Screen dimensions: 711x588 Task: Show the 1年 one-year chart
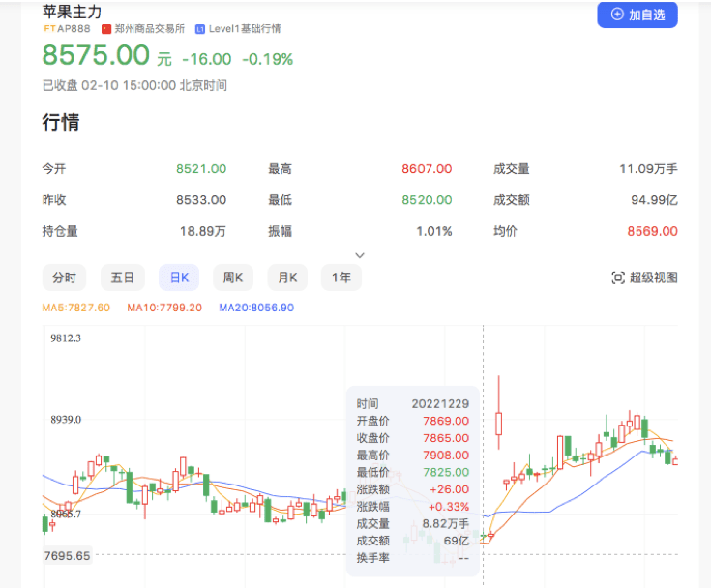[341, 278]
